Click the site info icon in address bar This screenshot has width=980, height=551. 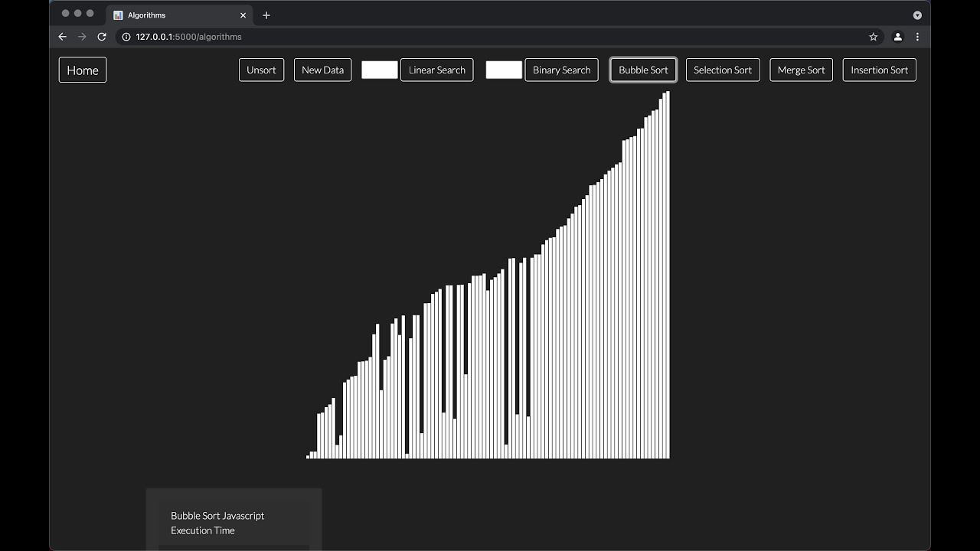[x=127, y=37]
